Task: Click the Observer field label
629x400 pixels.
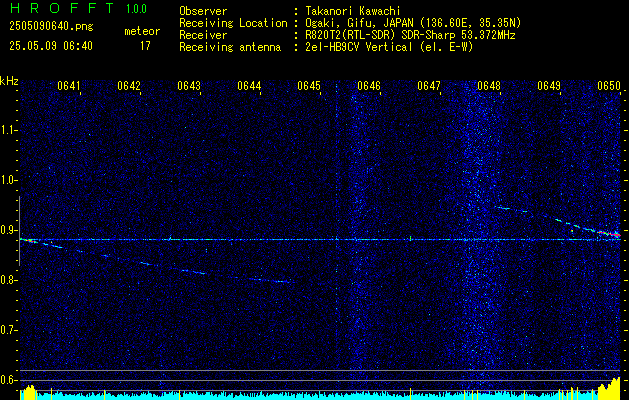Action: pyautogui.click(x=203, y=11)
